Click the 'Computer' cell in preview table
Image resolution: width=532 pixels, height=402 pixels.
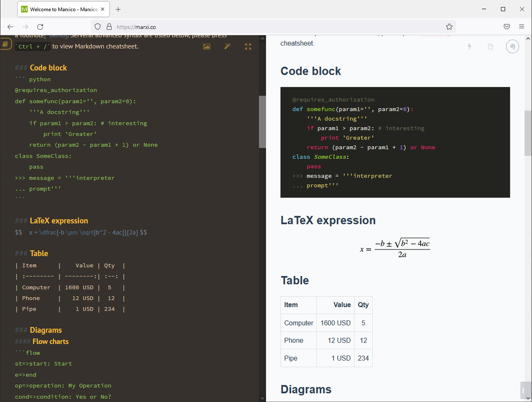(299, 323)
